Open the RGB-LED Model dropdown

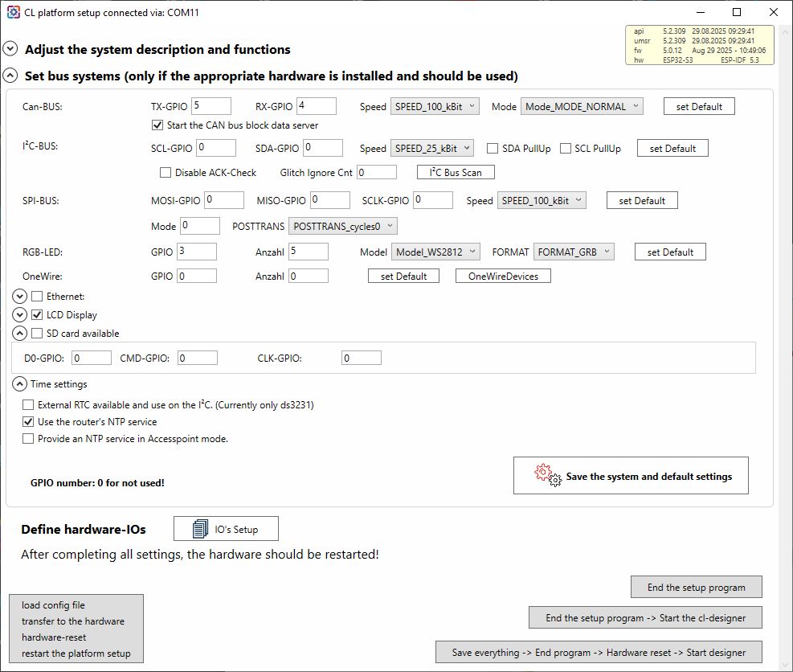435,252
